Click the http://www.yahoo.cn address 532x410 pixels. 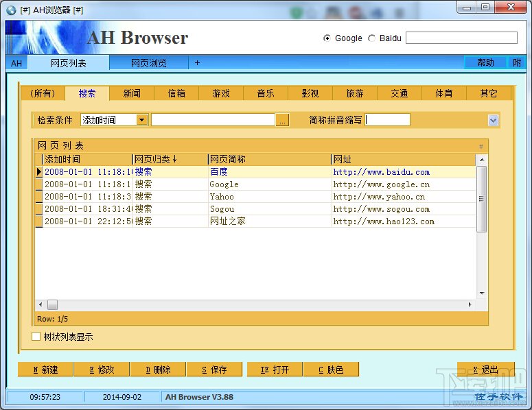pos(379,197)
